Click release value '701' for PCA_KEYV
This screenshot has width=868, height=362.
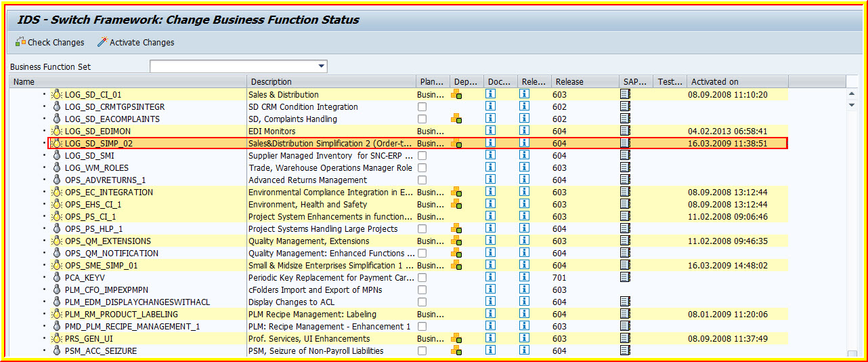(559, 278)
